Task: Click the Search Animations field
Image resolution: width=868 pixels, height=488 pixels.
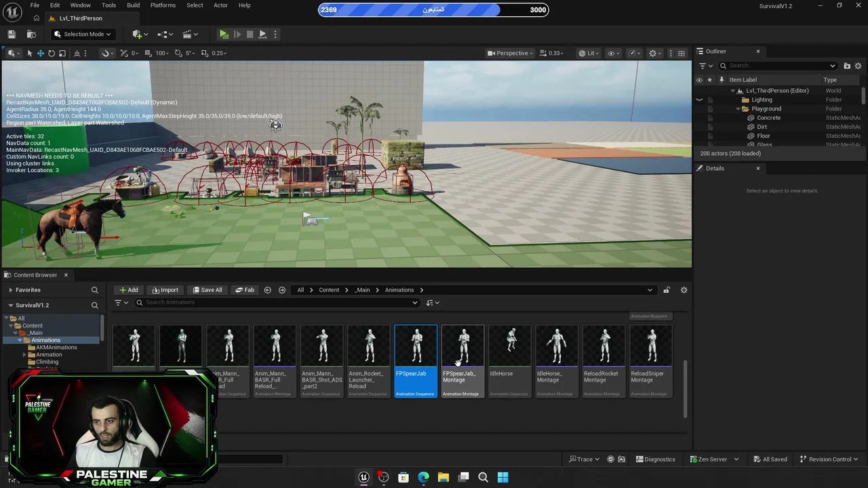Action: coord(277,302)
